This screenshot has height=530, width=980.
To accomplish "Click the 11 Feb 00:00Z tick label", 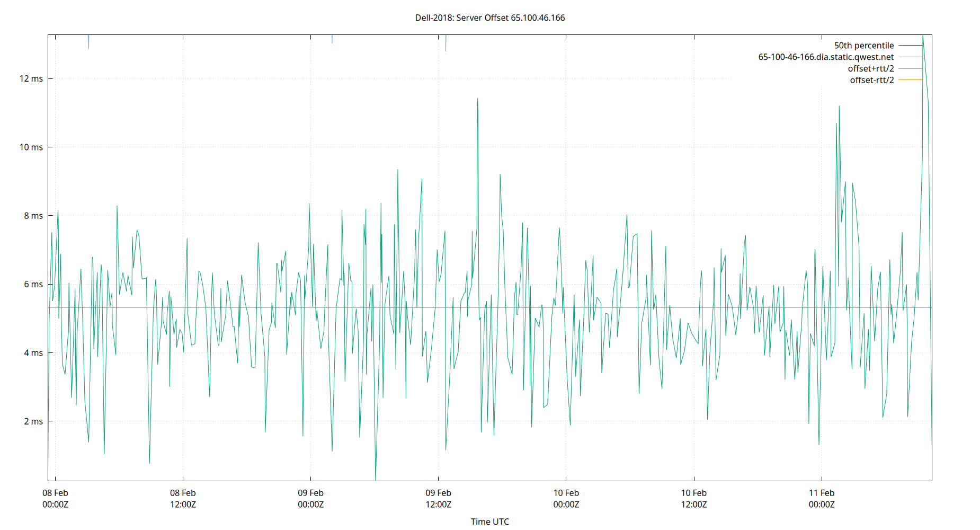I will click(x=823, y=499).
